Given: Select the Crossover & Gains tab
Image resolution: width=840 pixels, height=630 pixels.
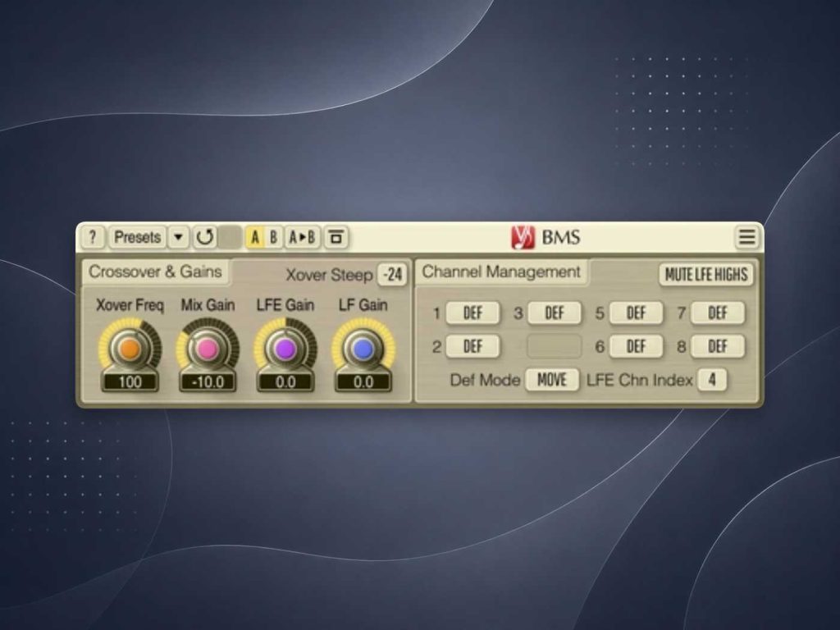Looking at the screenshot, I should pyautogui.click(x=155, y=272).
